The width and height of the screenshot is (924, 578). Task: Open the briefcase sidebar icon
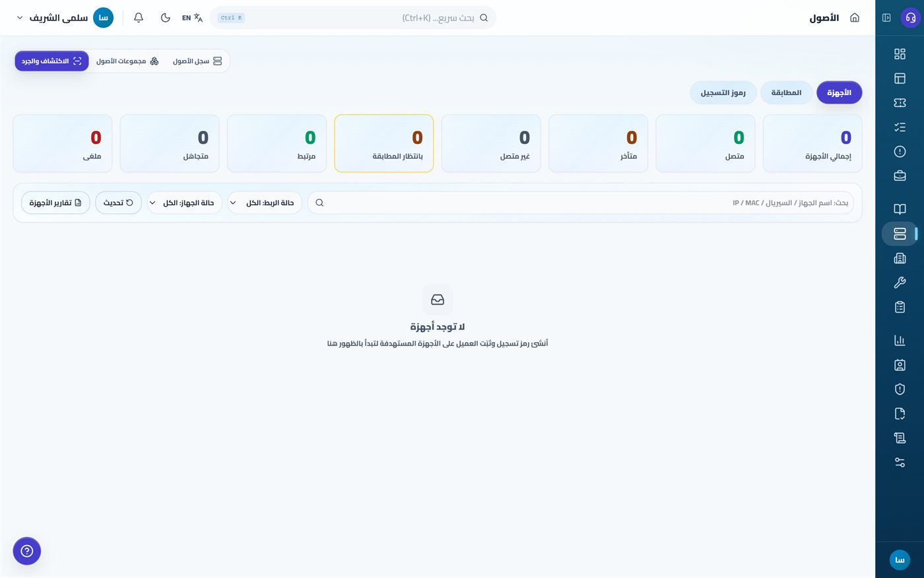pyautogui.click(x=900, y=176)
